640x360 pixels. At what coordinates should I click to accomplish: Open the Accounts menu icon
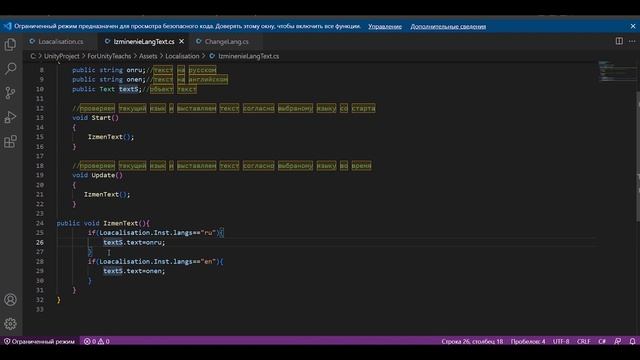[x=10, y=300]
